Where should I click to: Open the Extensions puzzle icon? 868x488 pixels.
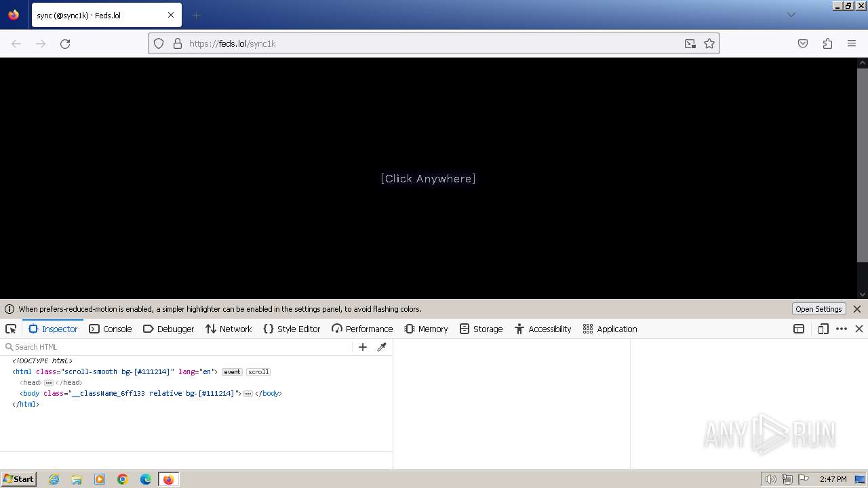click(x=827, y=43)
